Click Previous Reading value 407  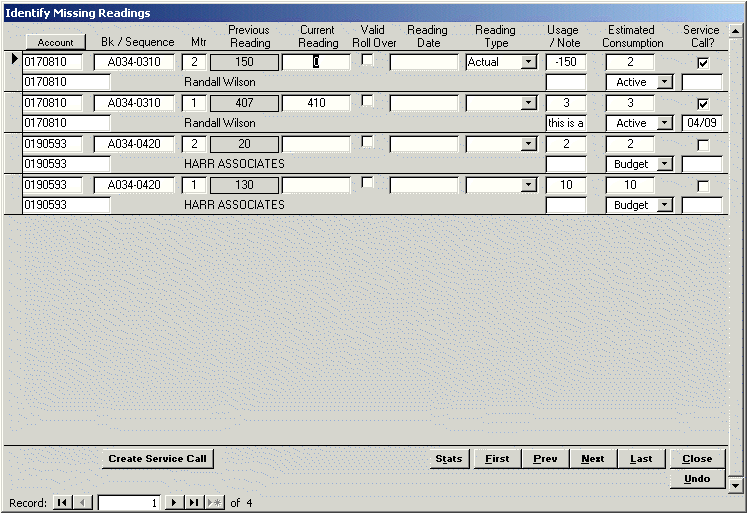(x=244, y=103)
